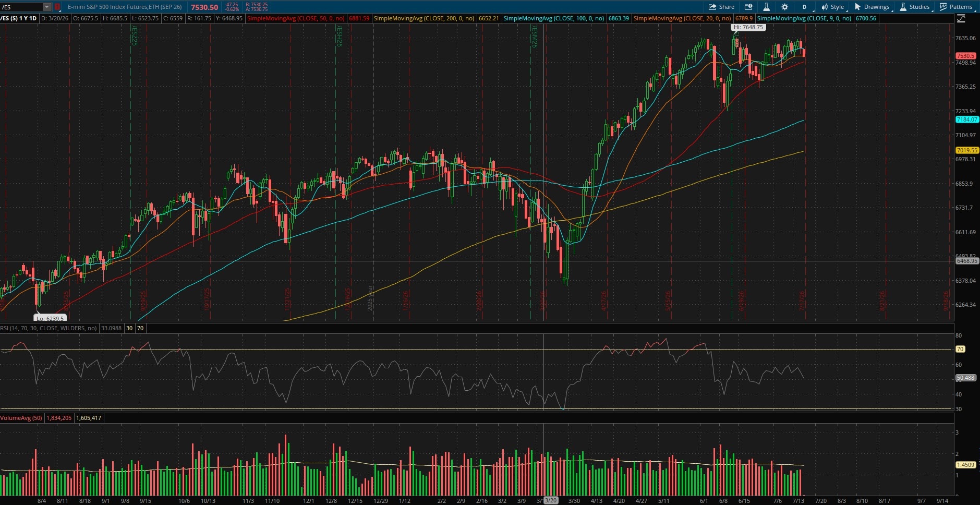
Task: Click the 7530.5 last price bubble
Action: point(965,56)
